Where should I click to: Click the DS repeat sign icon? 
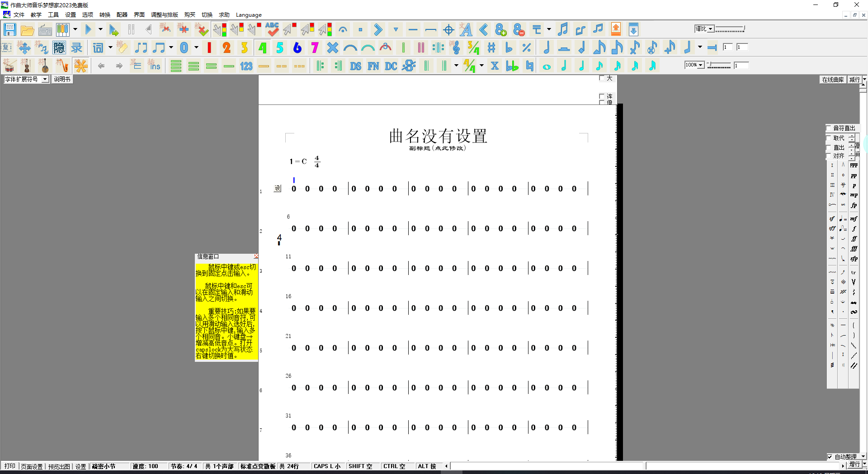pyautogui.click(x=355, y=66)
